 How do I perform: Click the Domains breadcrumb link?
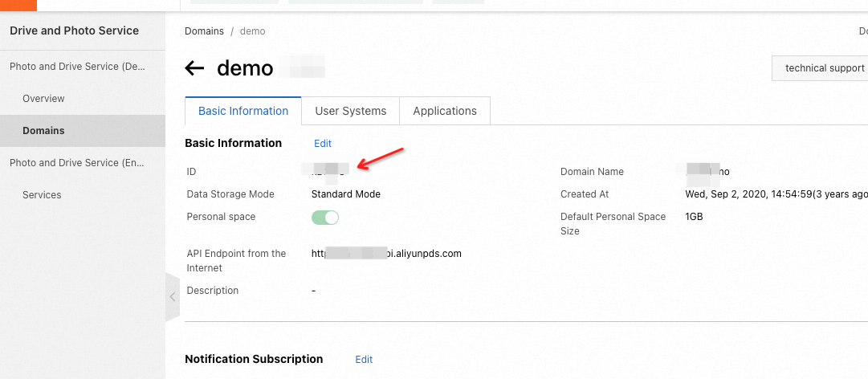204,31
